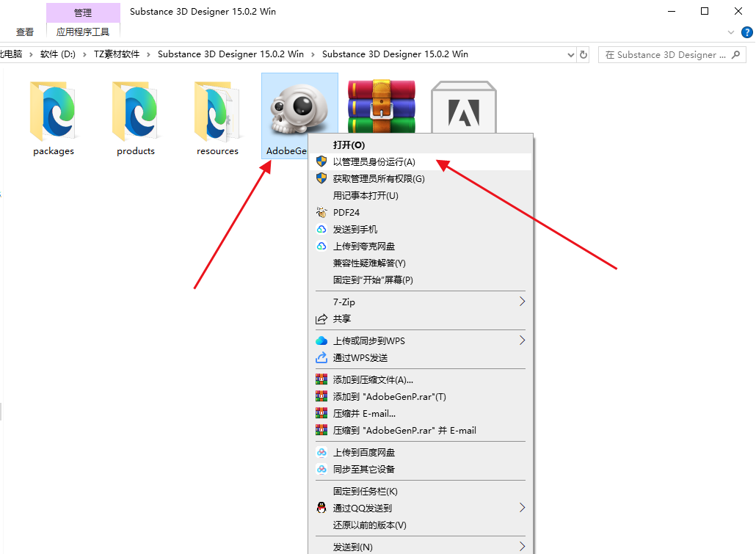Refresh the current folder view
This screenshot has height=554, width=756.
584,54
